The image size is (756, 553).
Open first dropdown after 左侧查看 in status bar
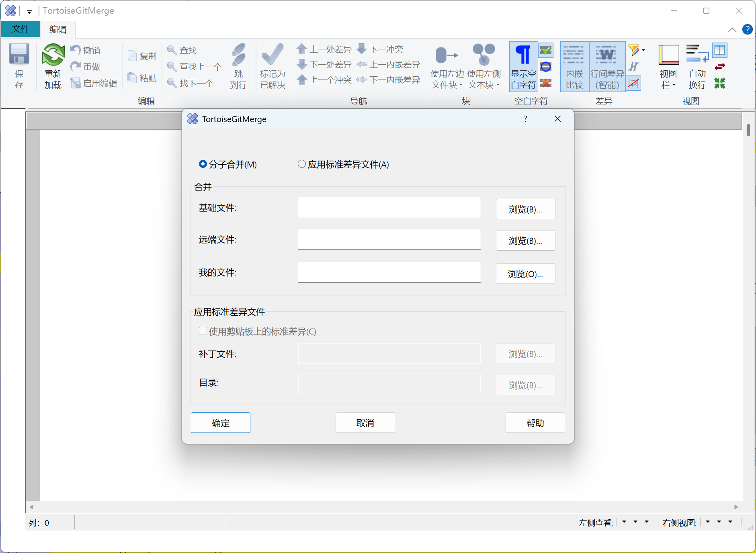(624, 522)
